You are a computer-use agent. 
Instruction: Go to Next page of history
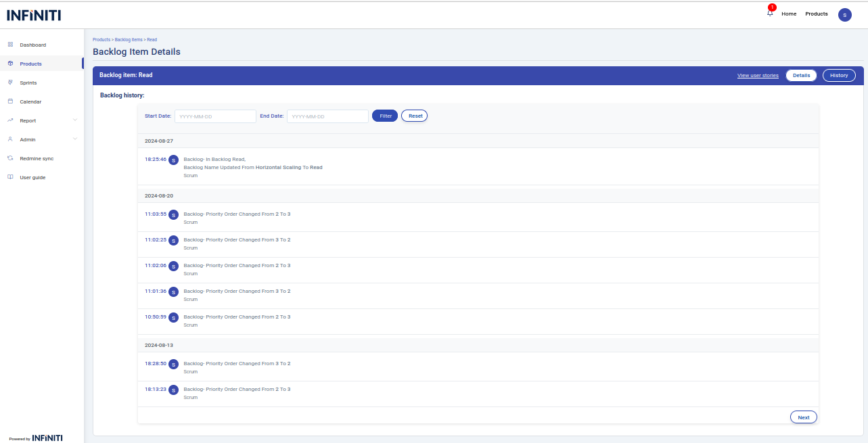pyautogui.click(x=803, y=417)
